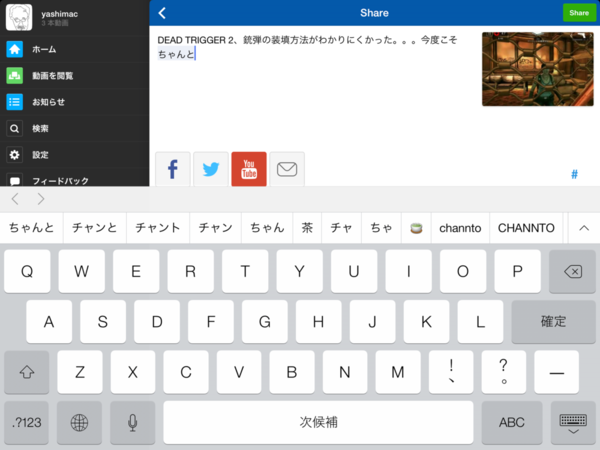Tap the O key
Viewport: 600px width, 450px height.
tap(463, 271)
